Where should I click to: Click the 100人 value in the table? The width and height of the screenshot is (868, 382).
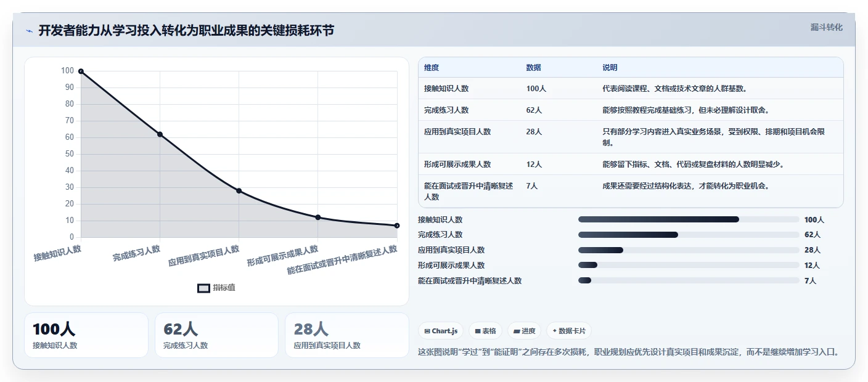click(x=536, y=89)
